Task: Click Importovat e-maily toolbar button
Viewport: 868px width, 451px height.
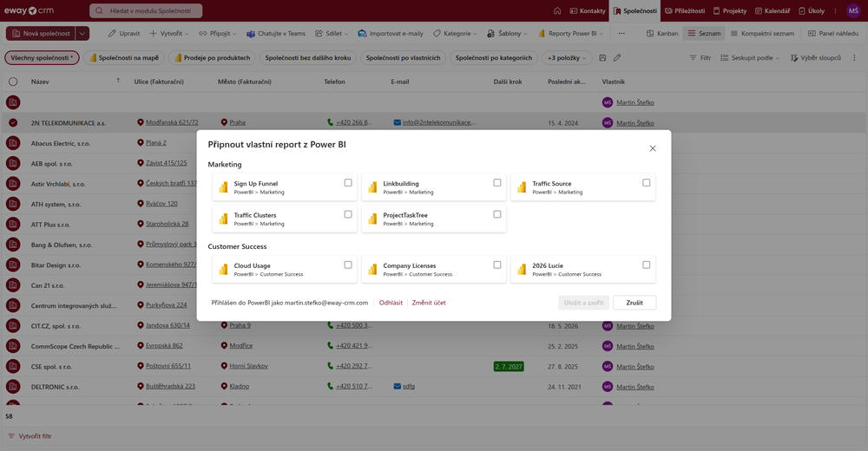Action: click(391, 33)
